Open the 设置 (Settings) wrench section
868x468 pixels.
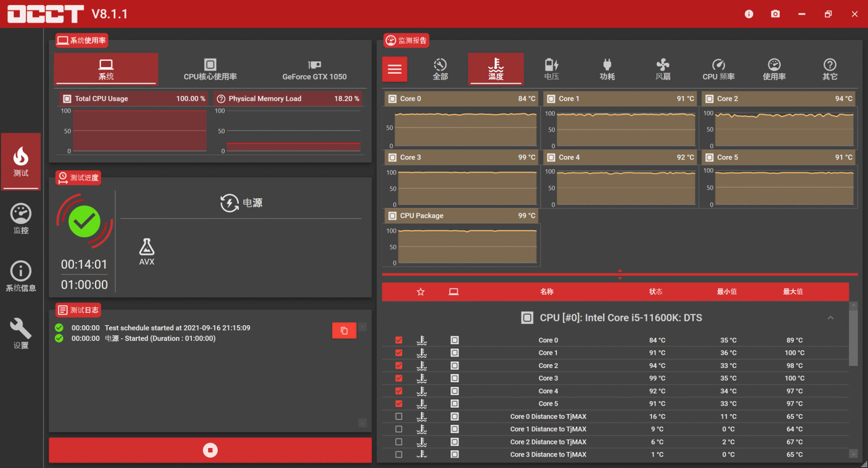[21, 334]
